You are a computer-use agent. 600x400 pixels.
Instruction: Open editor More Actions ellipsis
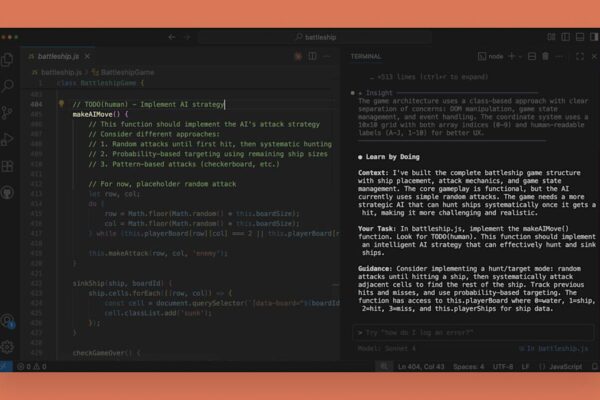pos(327,56)
